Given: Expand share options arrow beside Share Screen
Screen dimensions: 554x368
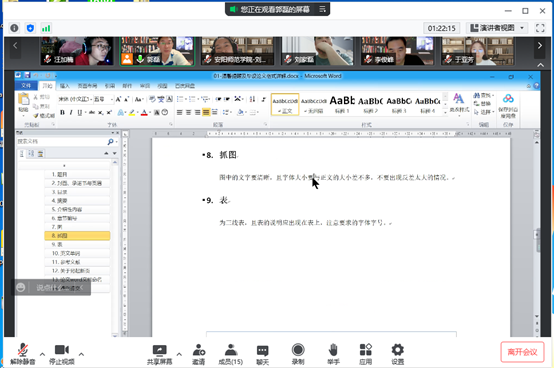Looking at the screenshot, I should (179, 354).
